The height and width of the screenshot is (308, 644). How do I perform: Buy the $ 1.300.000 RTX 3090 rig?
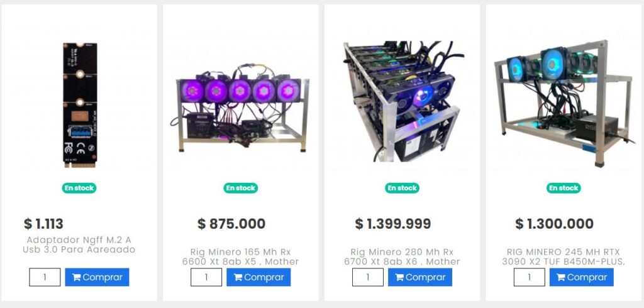coord(581,277)
